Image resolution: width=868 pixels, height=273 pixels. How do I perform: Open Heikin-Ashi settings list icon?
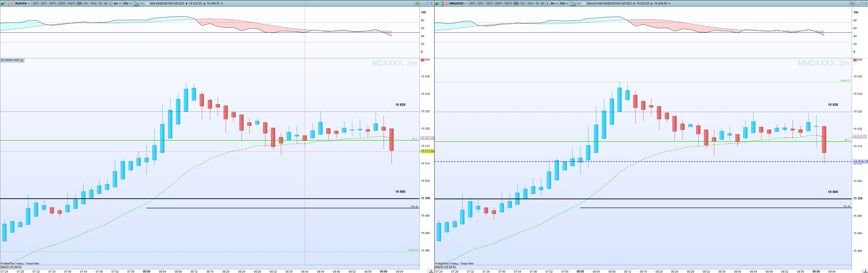22,60
